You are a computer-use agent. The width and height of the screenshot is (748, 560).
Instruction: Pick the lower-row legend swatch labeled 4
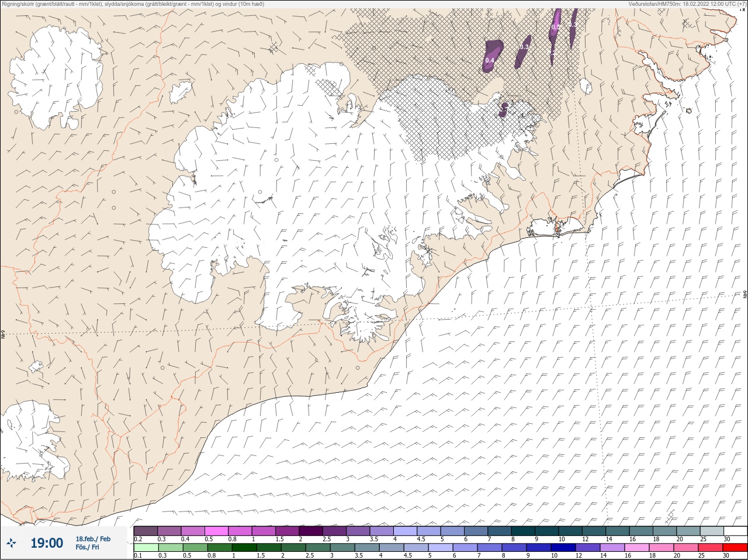coord(392,548)
